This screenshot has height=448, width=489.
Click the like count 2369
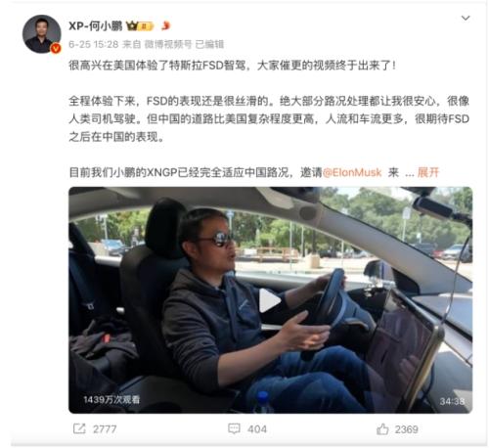tap(407, 429)
